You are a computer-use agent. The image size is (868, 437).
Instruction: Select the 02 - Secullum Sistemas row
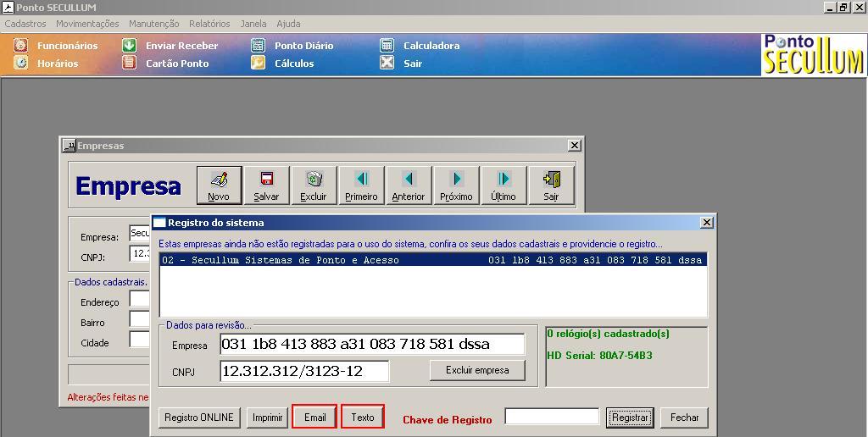(433, 260)
